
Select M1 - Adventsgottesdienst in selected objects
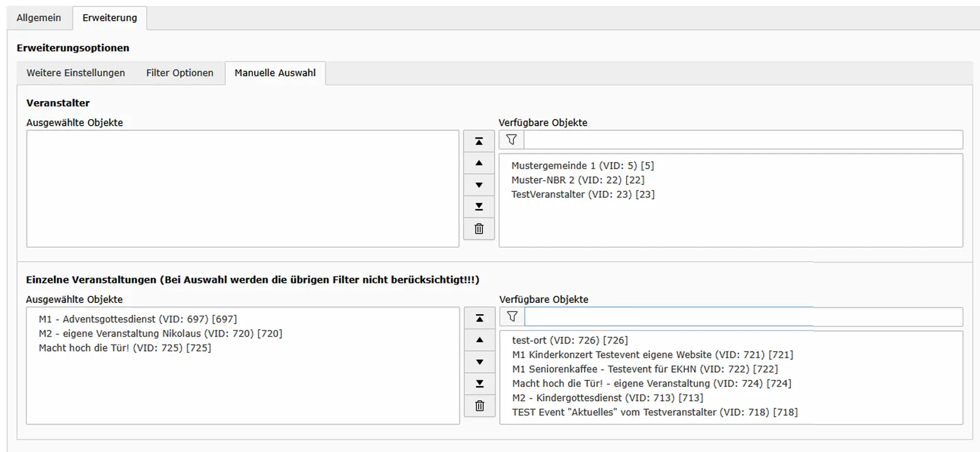[x=138, y=319]
